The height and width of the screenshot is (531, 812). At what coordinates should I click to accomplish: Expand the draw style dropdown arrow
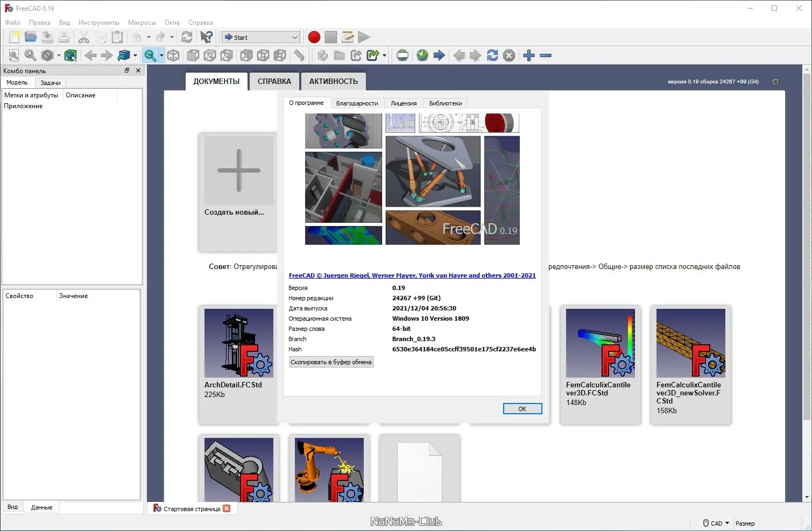pos(59,55)
